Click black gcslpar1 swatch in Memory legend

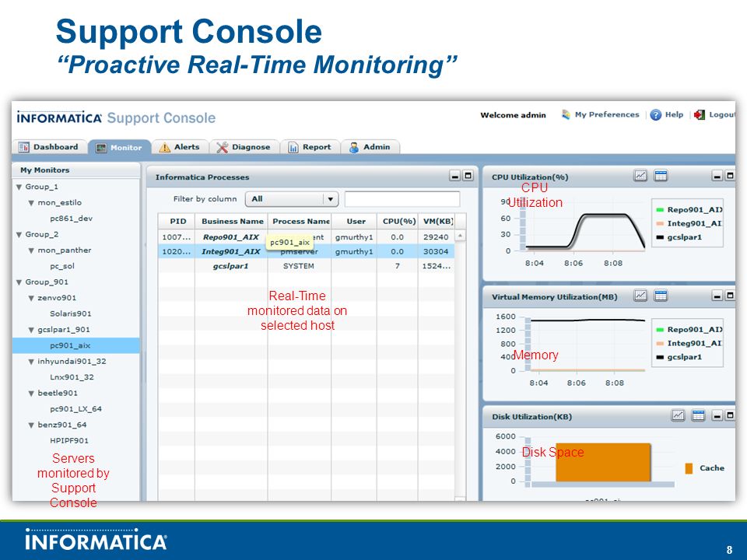pyautogui.click(x=660, y=357)
